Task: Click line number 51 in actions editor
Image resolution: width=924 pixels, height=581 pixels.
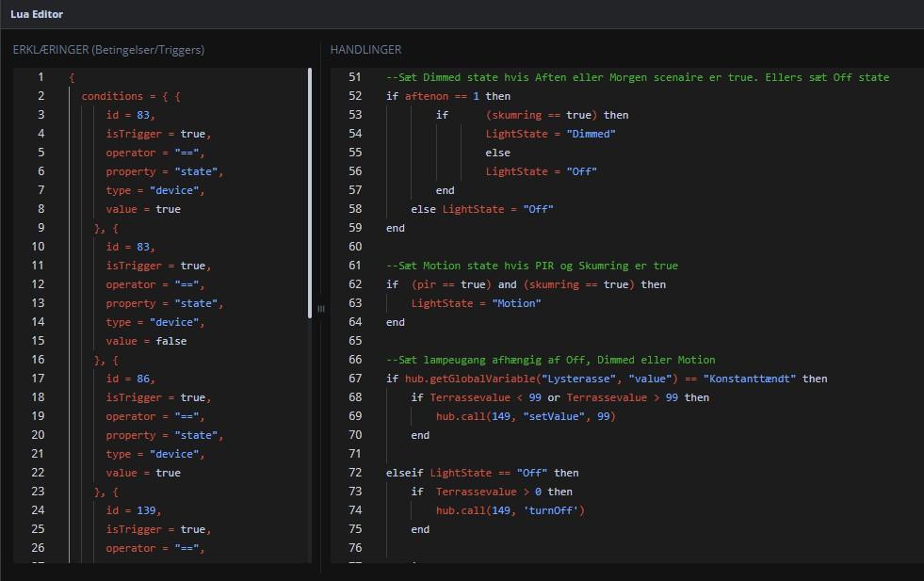Action: click(x=354, y=77)
